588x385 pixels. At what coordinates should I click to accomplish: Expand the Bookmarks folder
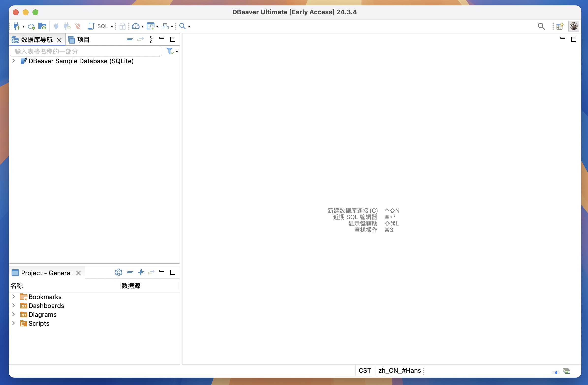click(14, 296)
